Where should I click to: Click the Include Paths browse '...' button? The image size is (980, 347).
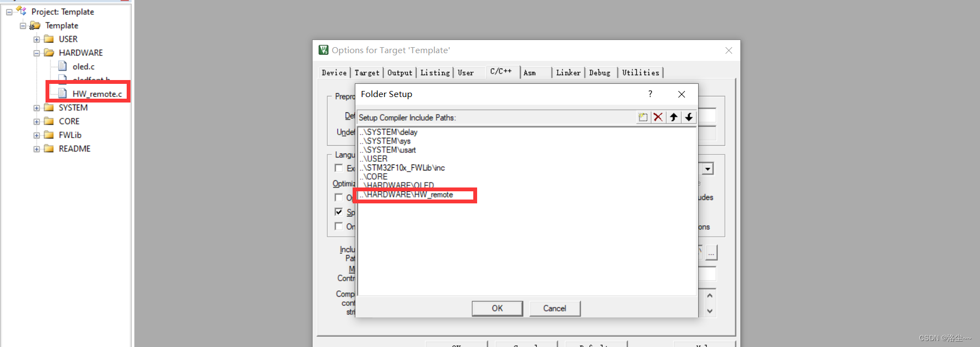(x=711, y=253)
